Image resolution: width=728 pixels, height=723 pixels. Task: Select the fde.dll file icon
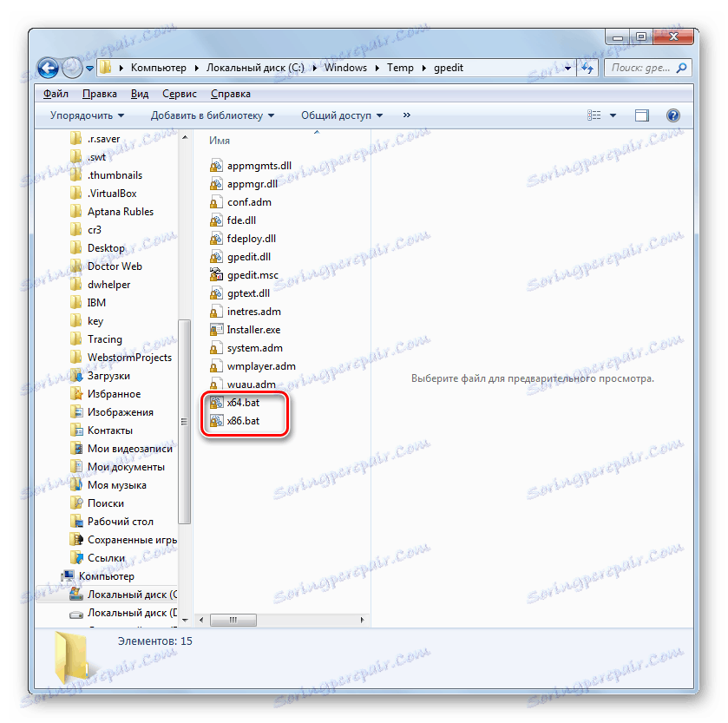click(216, 220)
